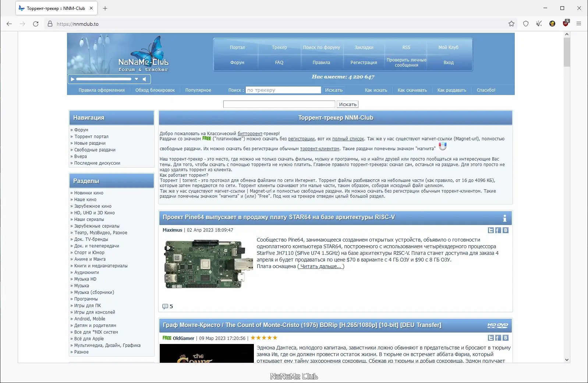Screen dimensions: 588x383
Task: Open the Как раздавать link
Action: (451, 90)
